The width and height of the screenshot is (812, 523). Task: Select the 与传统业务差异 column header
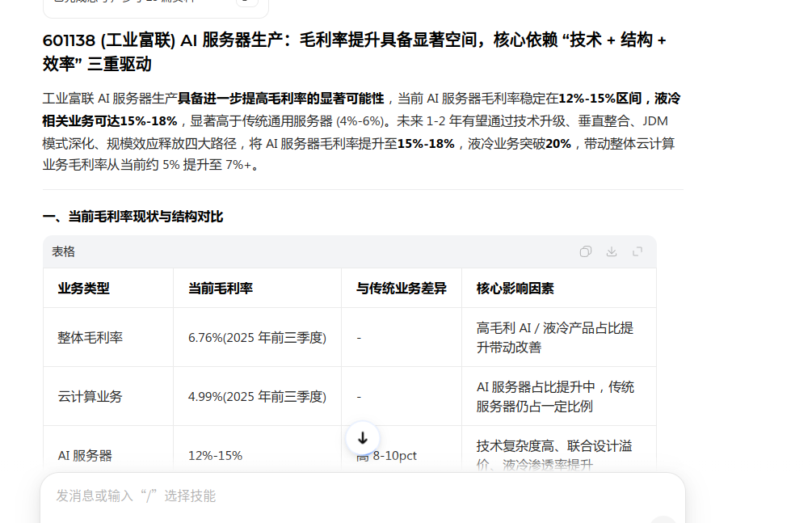(x=402, y=289)
